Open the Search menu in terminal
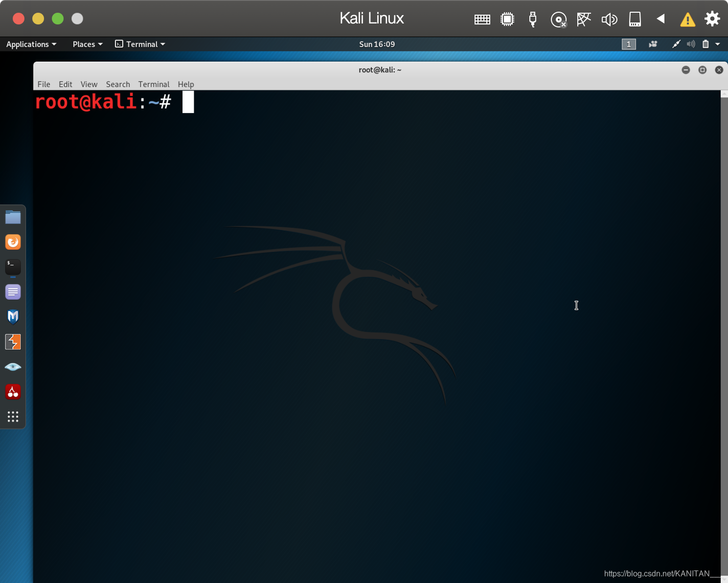The width and height of the screenshot is (728, 583). [x=118, y=84]
